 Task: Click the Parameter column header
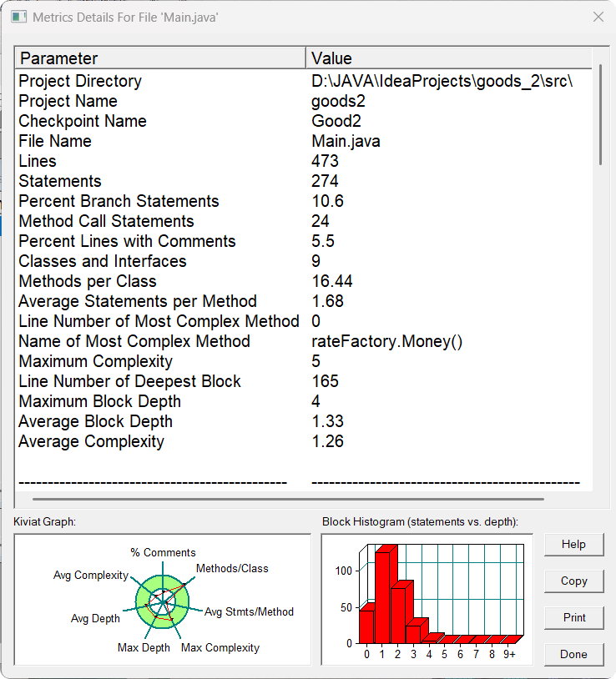[x=160, y=58]
